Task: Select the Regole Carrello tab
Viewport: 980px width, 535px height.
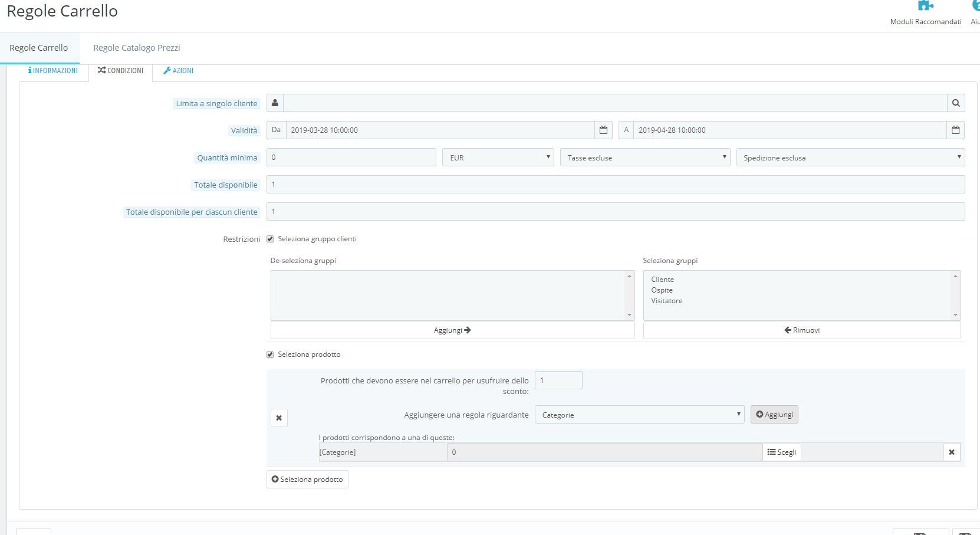Action: pyautogui.click(x=39, y=48)
